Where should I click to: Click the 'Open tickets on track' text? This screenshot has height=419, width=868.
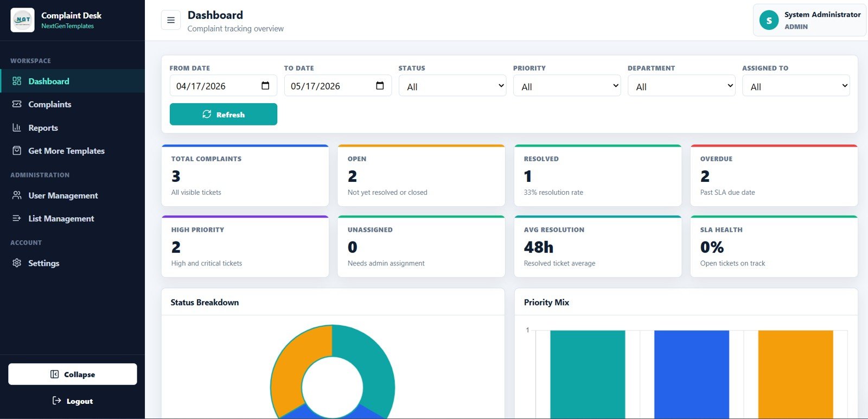(732, 263)
